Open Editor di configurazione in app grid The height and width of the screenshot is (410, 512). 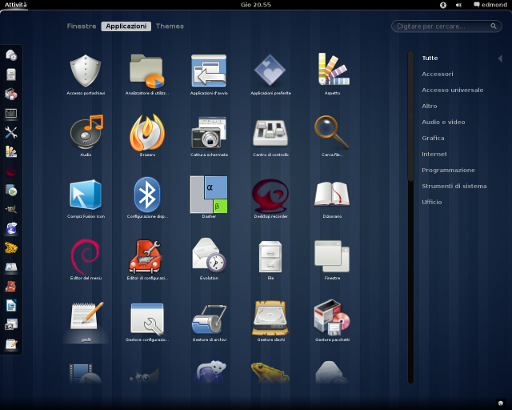pyautogui.click(x=146, y=256)
